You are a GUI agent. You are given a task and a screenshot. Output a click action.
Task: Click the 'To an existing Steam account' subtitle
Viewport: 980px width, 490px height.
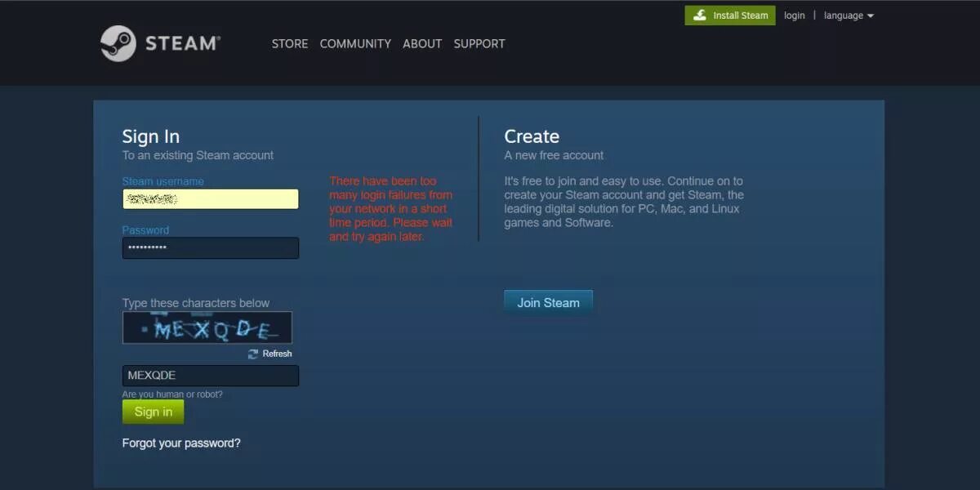(198, 155)
